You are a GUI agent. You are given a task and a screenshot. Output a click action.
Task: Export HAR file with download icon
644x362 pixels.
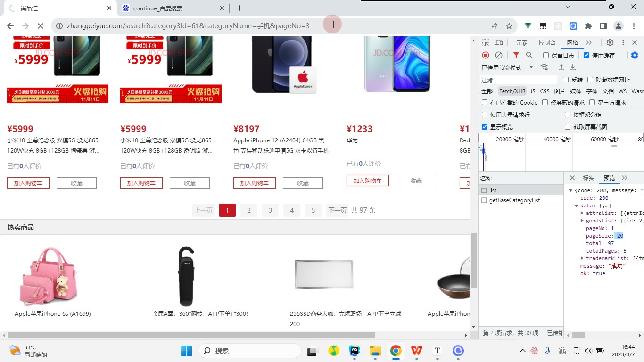[573, 67]
